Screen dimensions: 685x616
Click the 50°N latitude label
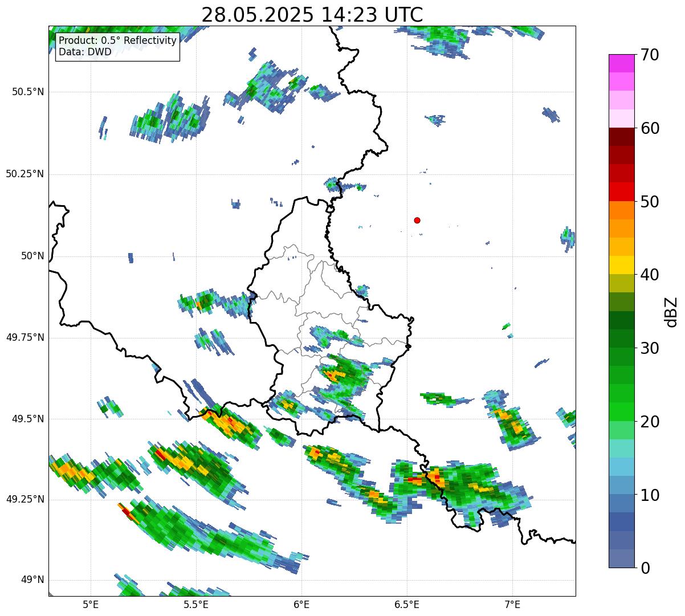tap(32, 256)
